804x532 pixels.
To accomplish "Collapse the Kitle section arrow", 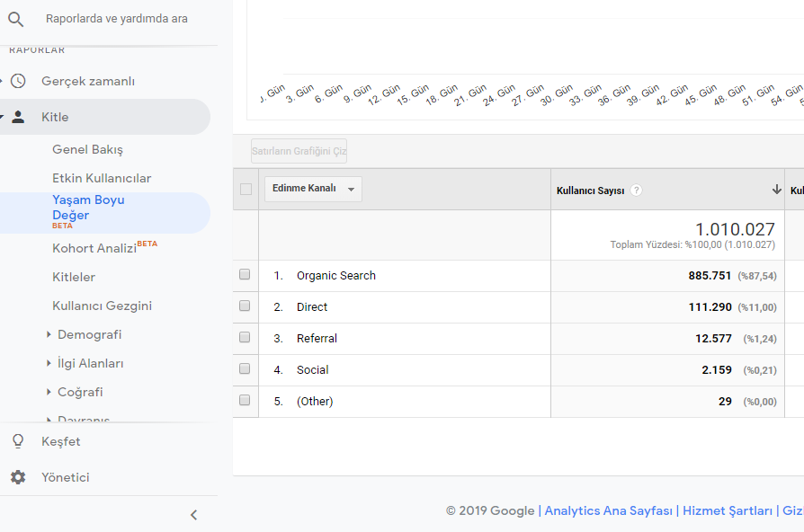I will click(x=2, y=117).
